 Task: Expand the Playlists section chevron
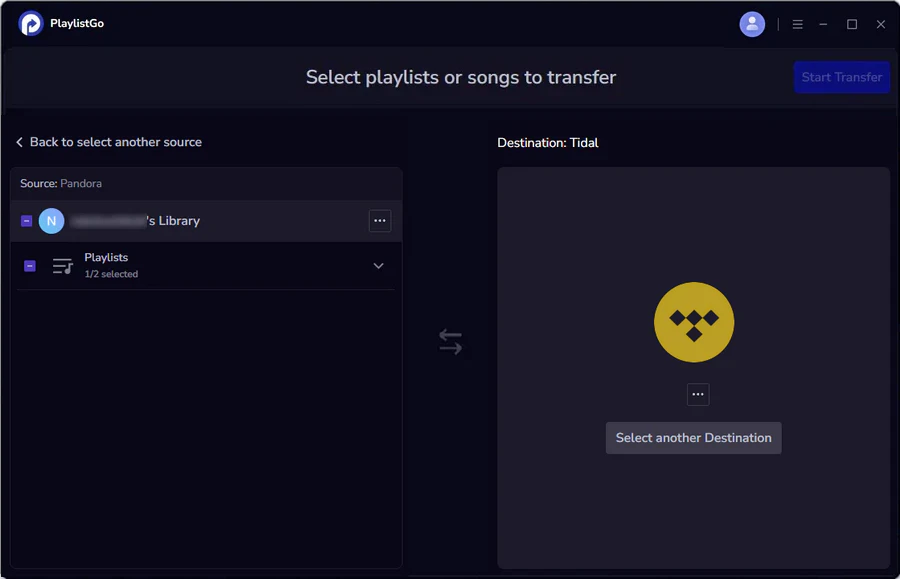(x=378, y=266)
